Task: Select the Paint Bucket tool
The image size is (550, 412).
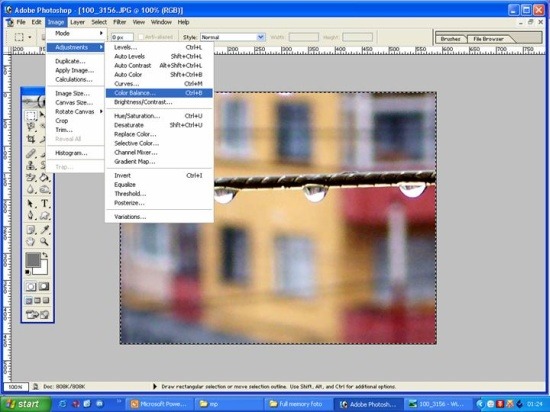Action: [x=45, y=177]
